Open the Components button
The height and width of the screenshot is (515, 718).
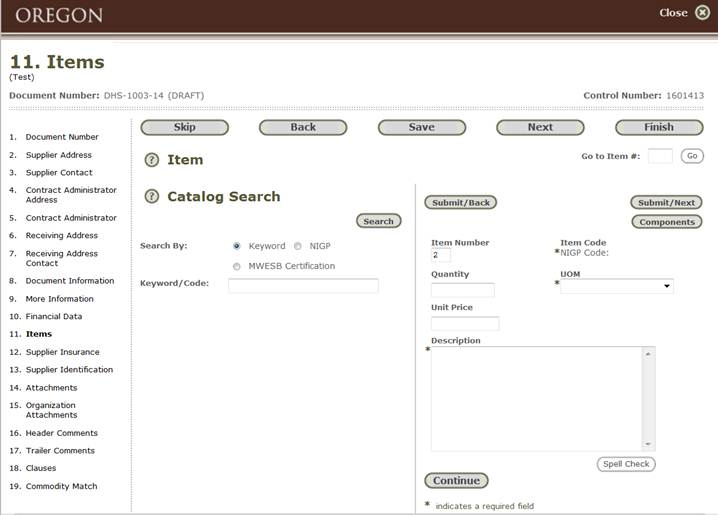666,222
